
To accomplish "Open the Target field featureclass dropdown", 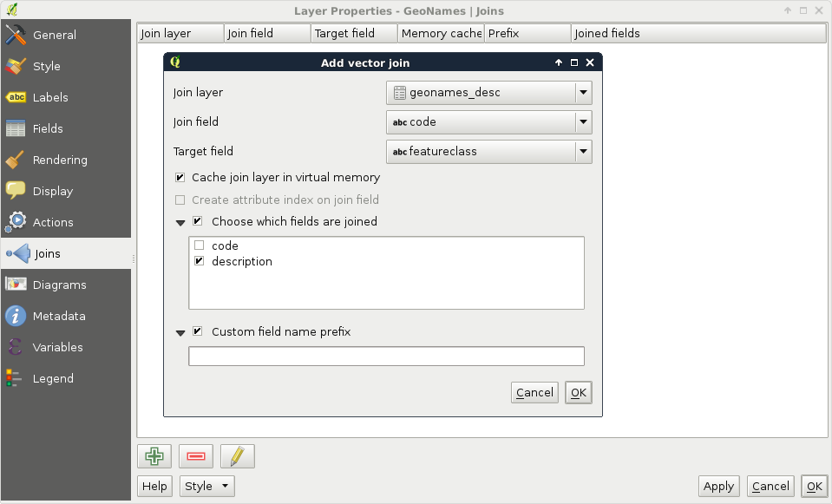I will pos(488,152).
